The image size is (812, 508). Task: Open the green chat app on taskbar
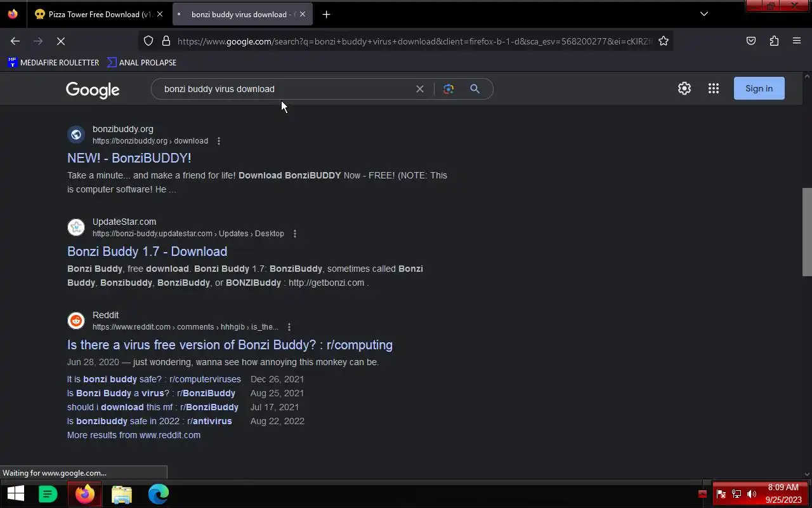[48, 493]
